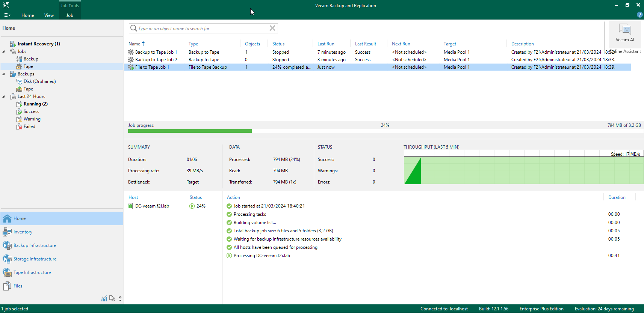Open Files view

18,286
